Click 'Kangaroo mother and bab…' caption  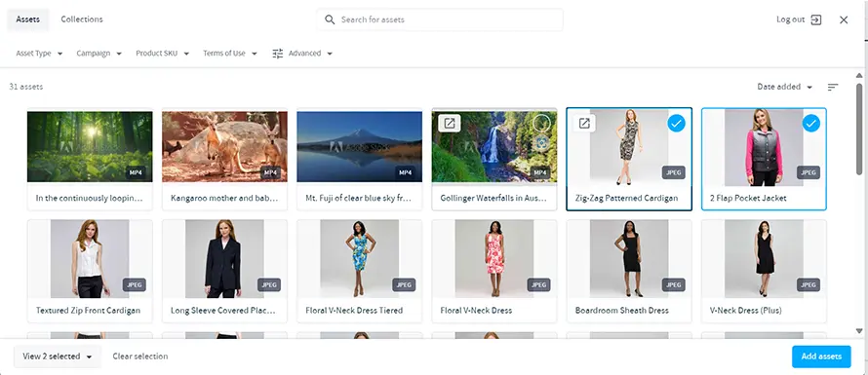pyautogui.click(x=224, y=198)
